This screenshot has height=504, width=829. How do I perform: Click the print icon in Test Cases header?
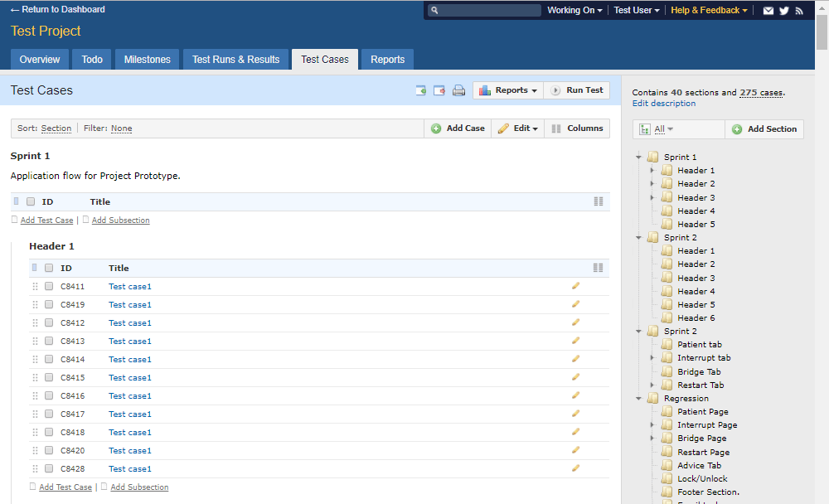(x=458, y=90)
